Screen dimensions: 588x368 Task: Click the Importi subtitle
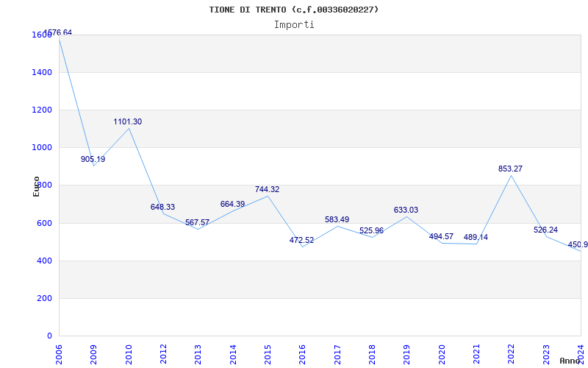click(x=294, y=24)
